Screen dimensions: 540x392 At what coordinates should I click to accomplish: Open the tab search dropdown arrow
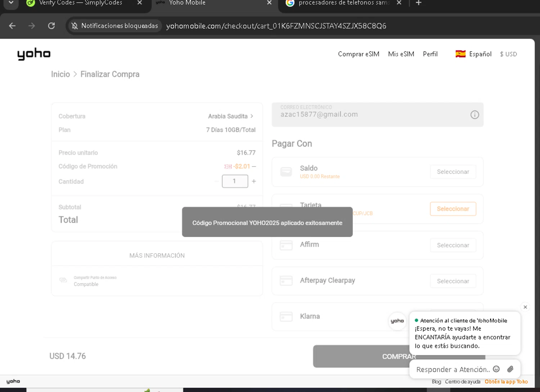pyautogui.click(x=11, y=3)
